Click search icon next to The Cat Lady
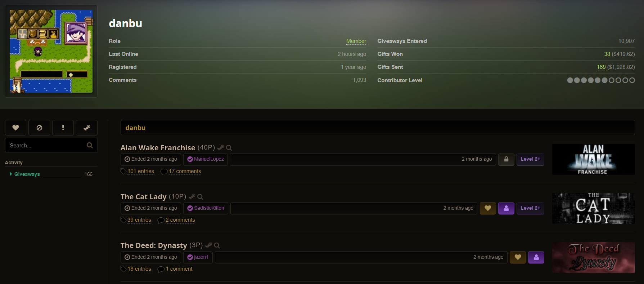 (x=201, y=197)
